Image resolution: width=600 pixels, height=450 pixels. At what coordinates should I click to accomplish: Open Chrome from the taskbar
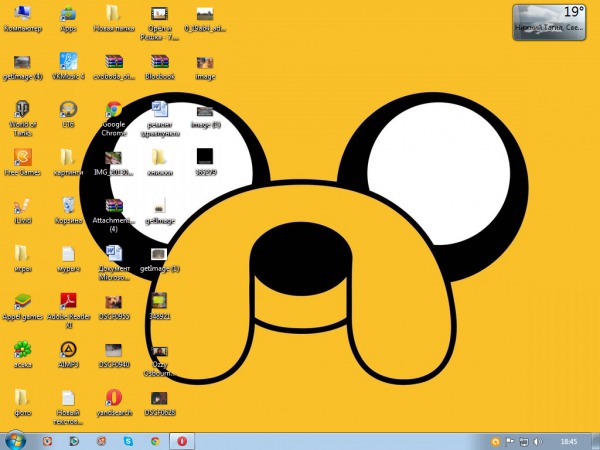tap(155, 442)
